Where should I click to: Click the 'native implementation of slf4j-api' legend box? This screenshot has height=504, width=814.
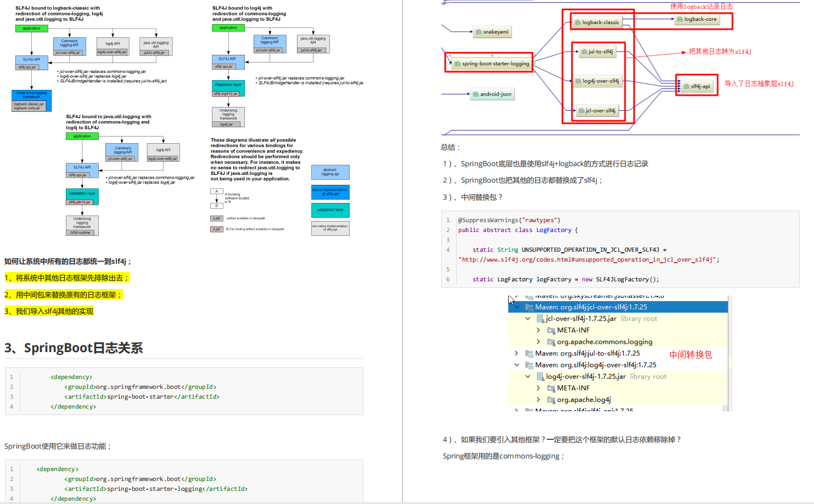click(x=330, y=192)
